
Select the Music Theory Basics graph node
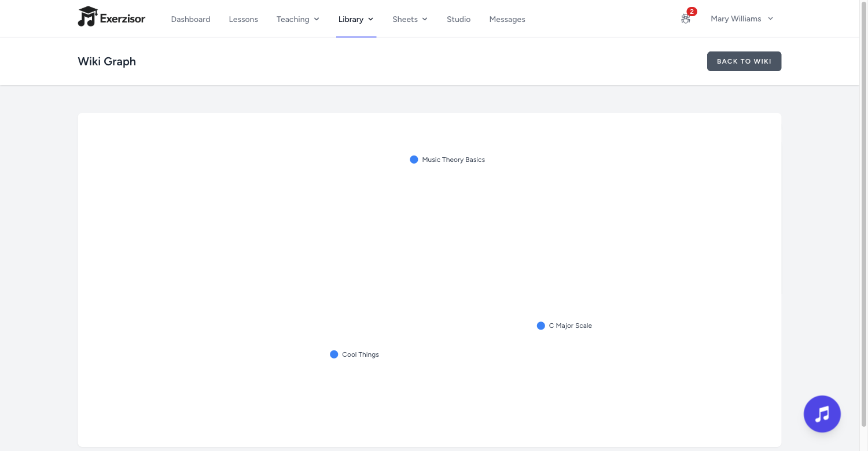coord(414,160)
